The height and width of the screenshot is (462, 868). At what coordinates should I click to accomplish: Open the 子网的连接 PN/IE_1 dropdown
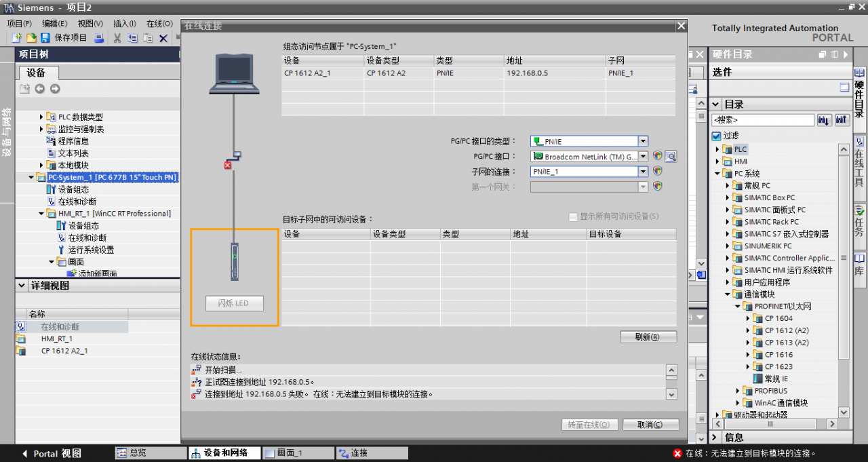click(643, 171)
